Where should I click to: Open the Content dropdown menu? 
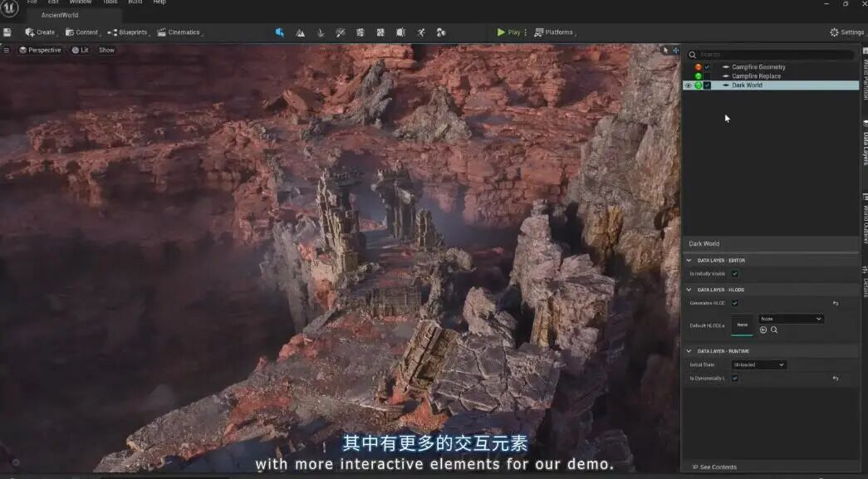pos(82,32)
